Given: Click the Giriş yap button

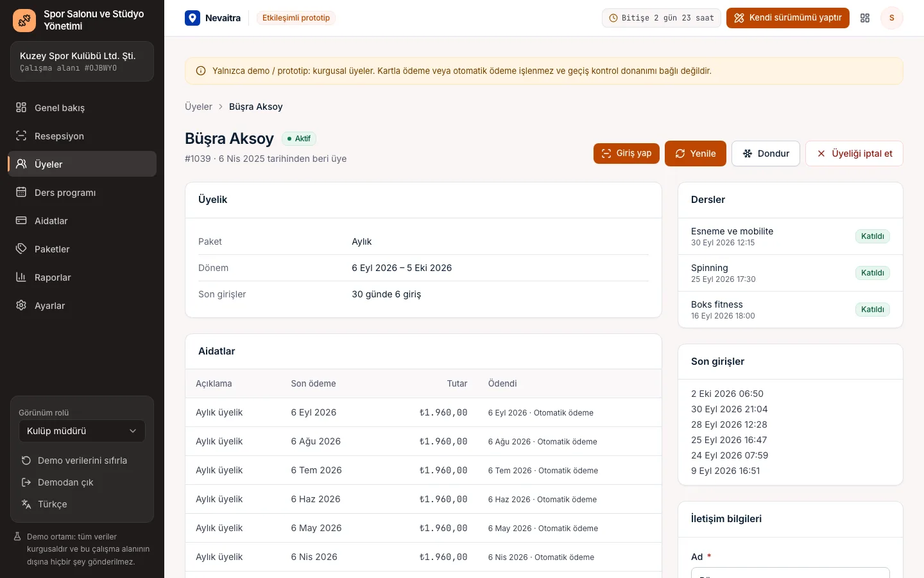Looking at the screenshot, I should 626,153.
